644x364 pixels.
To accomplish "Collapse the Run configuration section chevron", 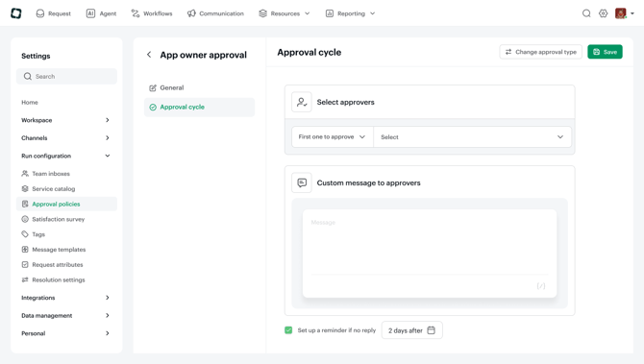I will click(108, 156).
